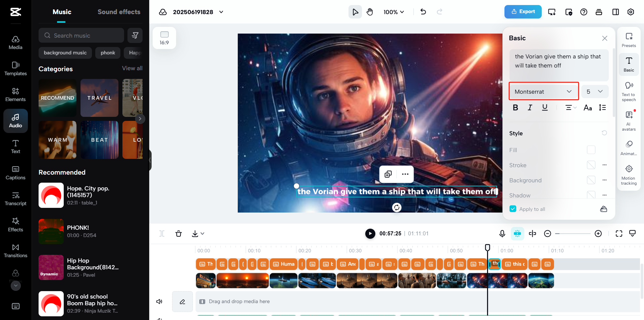Open the Transcript panel
This screenshot has width=644, height=320.
pyautogui.click(x=15, y=199)
